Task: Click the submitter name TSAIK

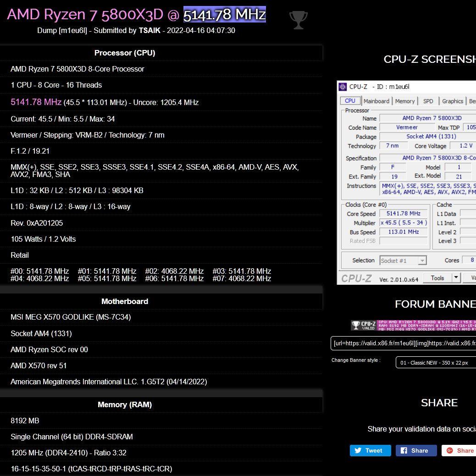Action: (x=149, y=30)
